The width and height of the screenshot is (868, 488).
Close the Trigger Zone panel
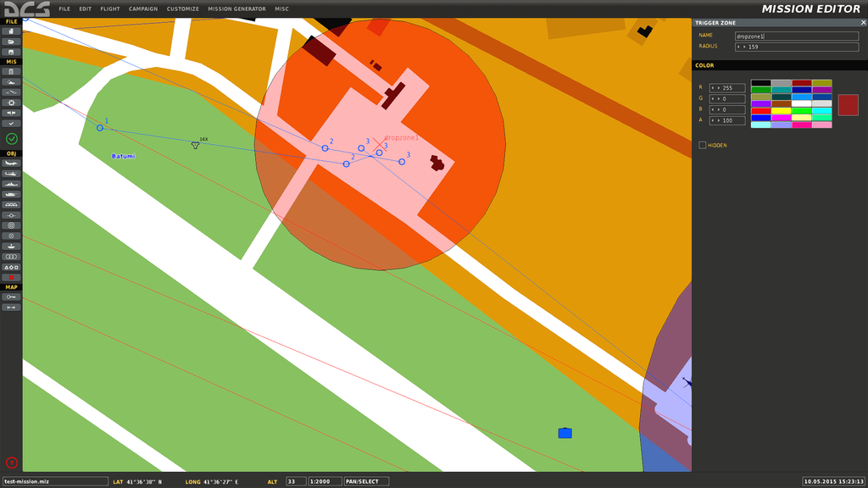(863, 23)
